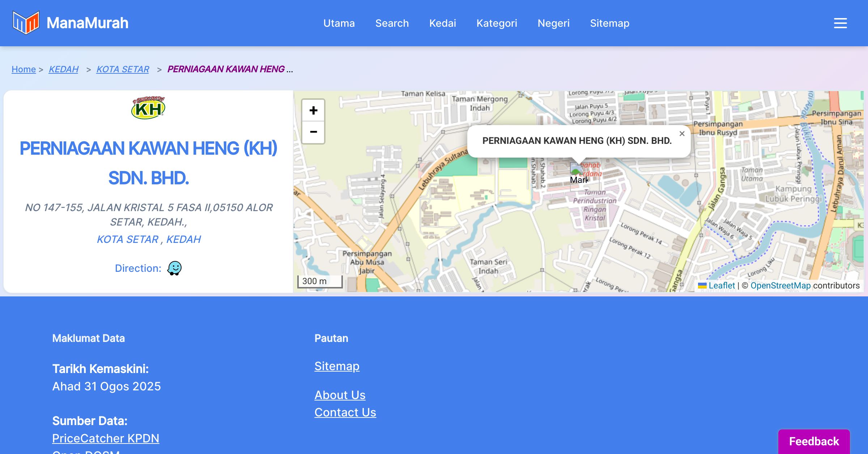The height and width of the screenshot is (454, 868).
Task: Go to the Search page
Action: [x=392, y=23]
